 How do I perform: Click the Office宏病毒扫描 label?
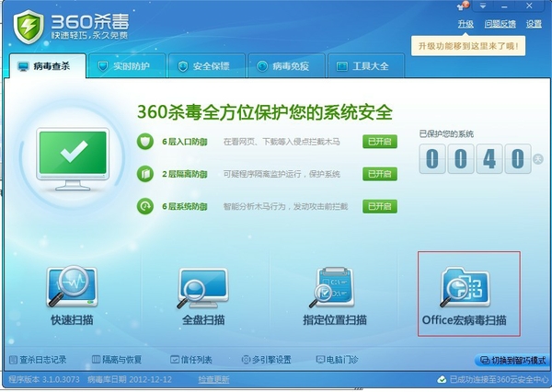[464, 320]
